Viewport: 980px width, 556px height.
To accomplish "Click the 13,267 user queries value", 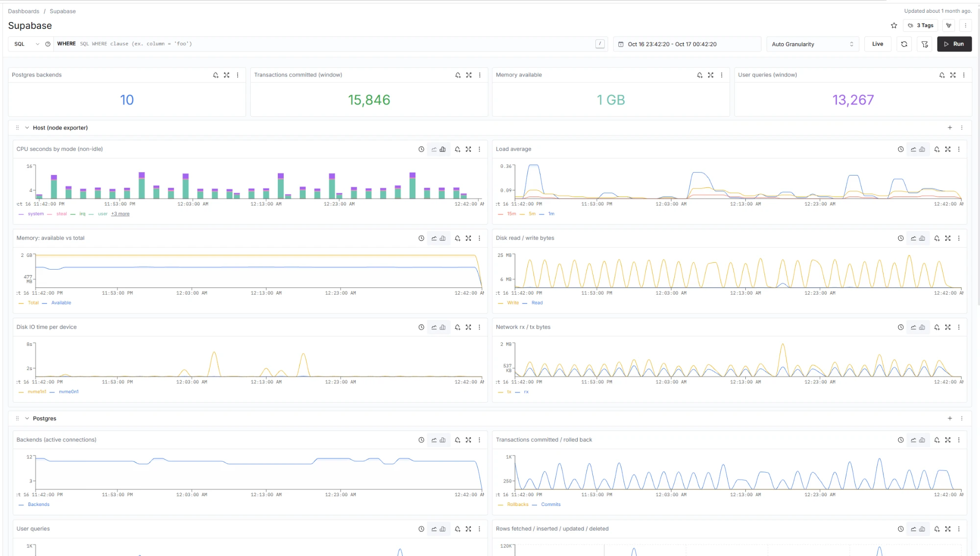I will click(x=853, y=101).
